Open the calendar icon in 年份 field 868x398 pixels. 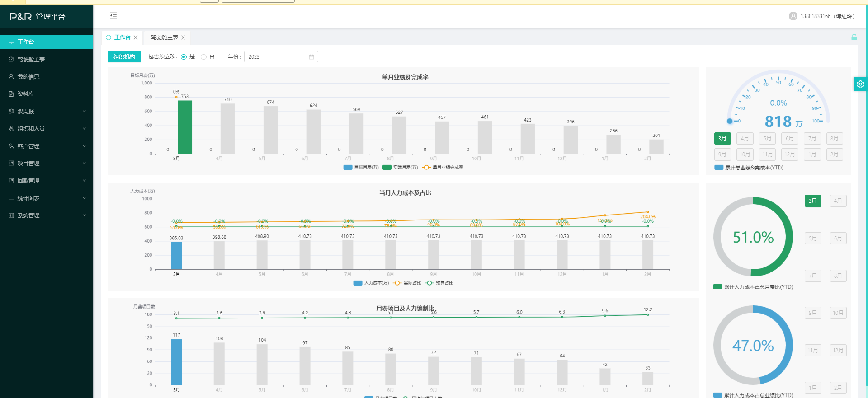(x=311, y=57)
